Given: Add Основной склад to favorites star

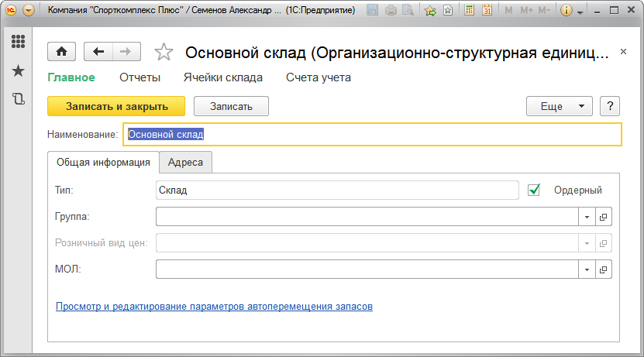Looking at the screenshot, I should tap(164, 52).
